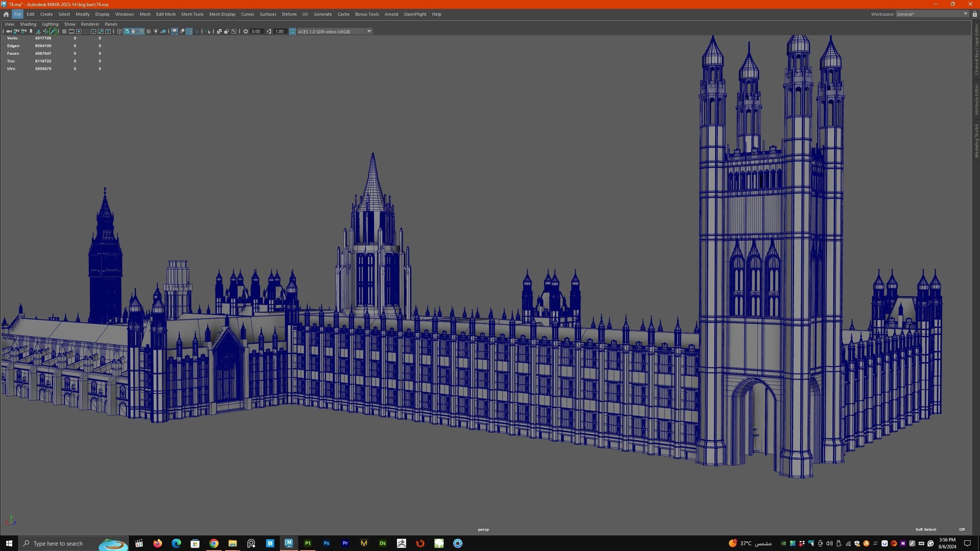Click the Gamma reset icon

click(269, 31)
